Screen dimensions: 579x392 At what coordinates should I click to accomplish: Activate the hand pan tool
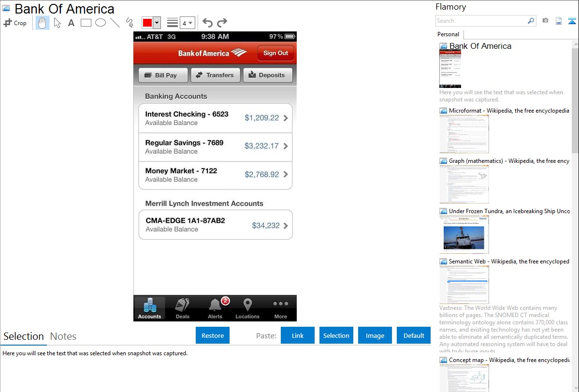coord(42,23)
